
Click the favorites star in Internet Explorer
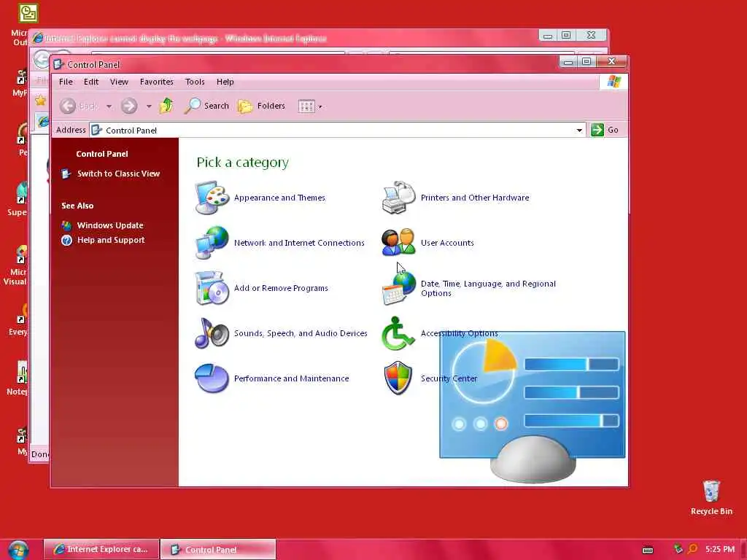pos(41,101)
